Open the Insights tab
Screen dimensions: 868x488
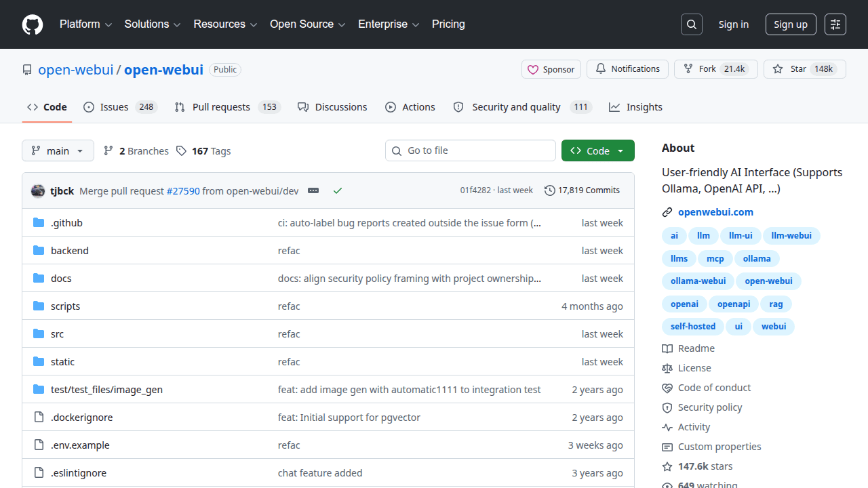click(636, 107)
